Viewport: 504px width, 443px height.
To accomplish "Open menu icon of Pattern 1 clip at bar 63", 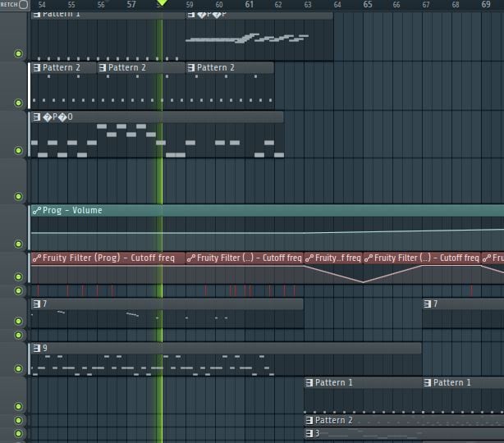I will coord(309,382).
